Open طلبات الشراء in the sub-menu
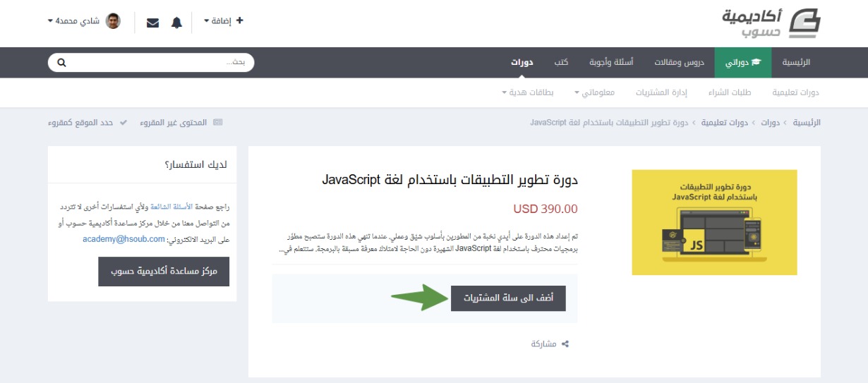Screen dimensions: 868x383 [x=730, y=92]
